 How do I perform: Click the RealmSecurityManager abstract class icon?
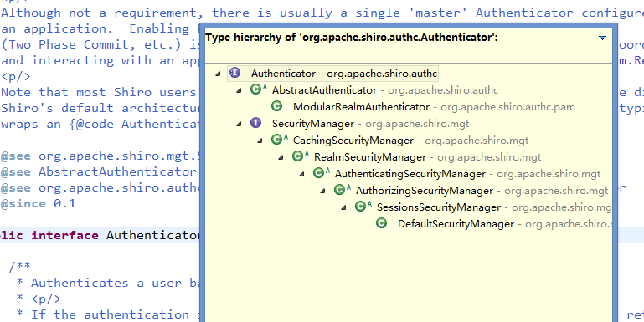coord(301,156)
